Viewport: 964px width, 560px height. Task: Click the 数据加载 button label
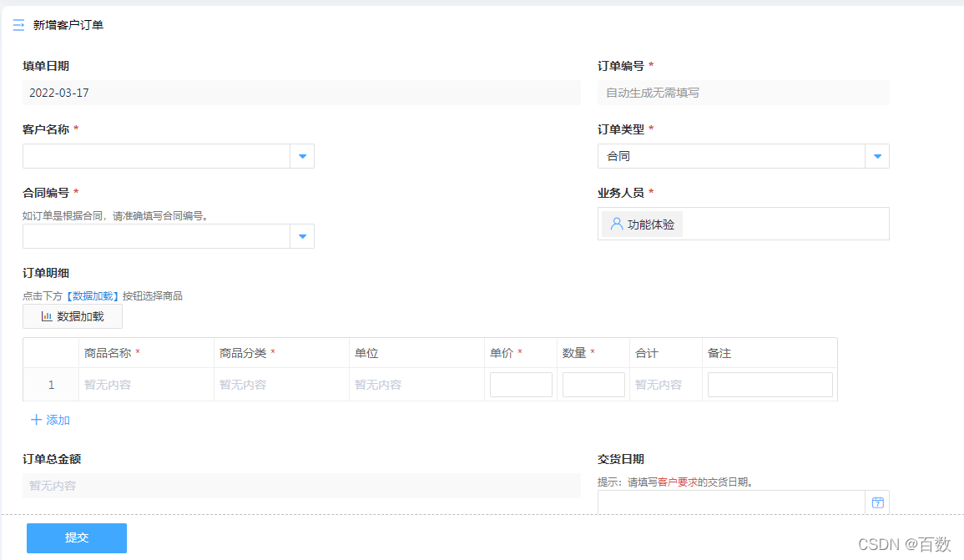tap(80, 316)
